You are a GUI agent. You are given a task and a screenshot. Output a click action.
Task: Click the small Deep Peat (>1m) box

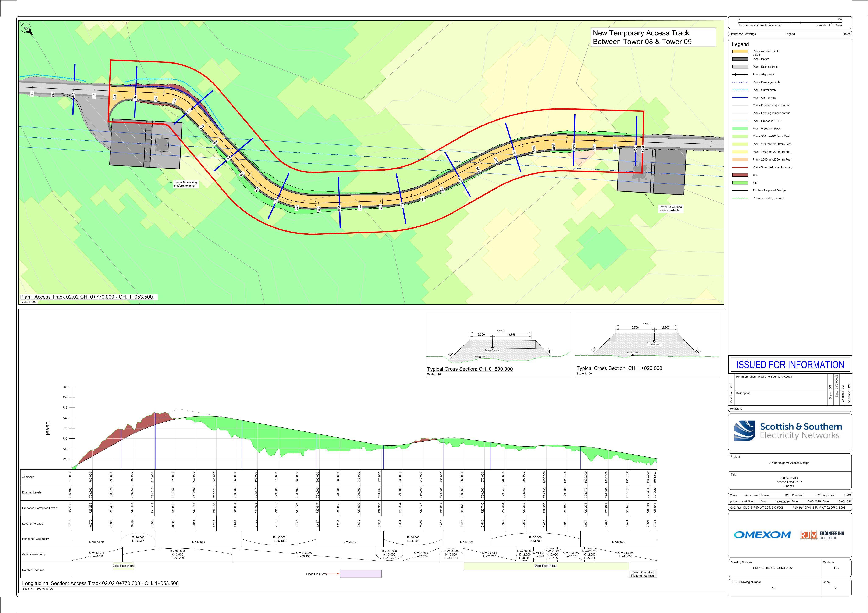click(x=124, y=566)
